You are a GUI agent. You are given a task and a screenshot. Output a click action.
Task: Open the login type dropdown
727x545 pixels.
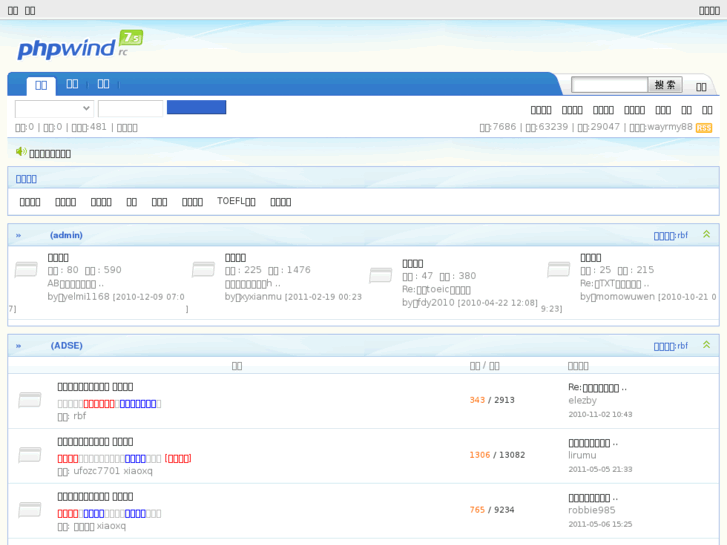pos(54,109)
